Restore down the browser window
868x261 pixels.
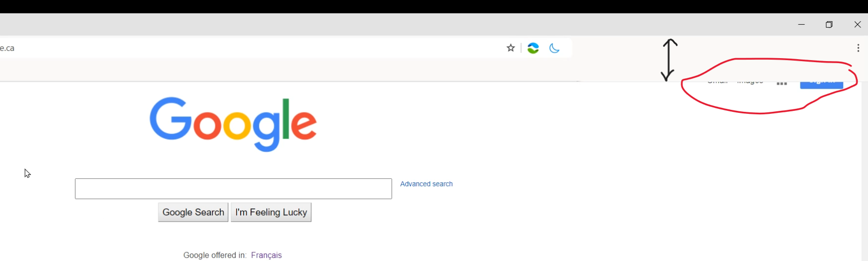[829, 25]
